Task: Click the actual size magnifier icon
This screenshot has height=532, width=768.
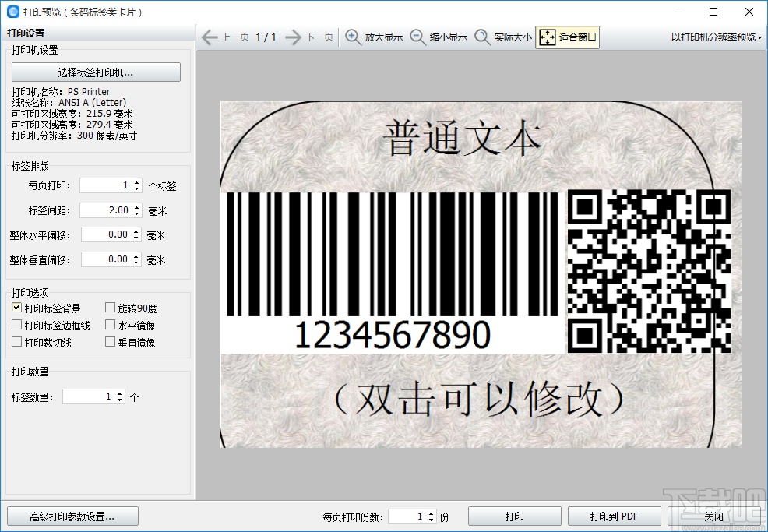Action: click(482, 37)
